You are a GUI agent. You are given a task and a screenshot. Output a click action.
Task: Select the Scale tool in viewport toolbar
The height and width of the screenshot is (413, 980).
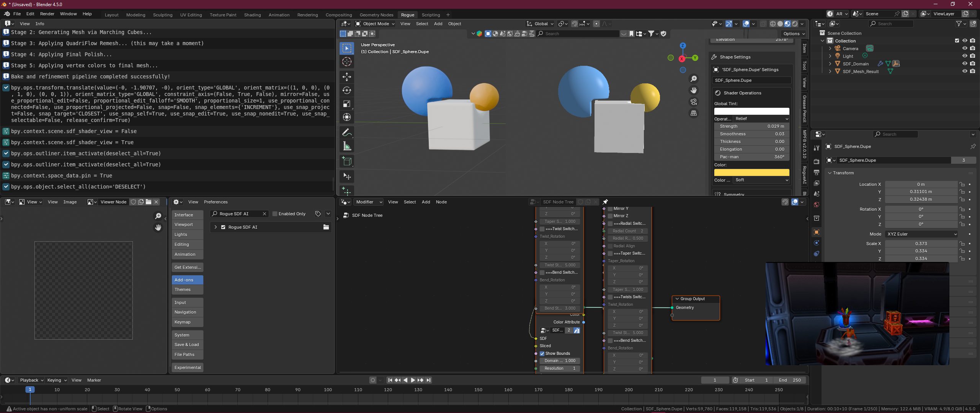click(x=347, y=104)
